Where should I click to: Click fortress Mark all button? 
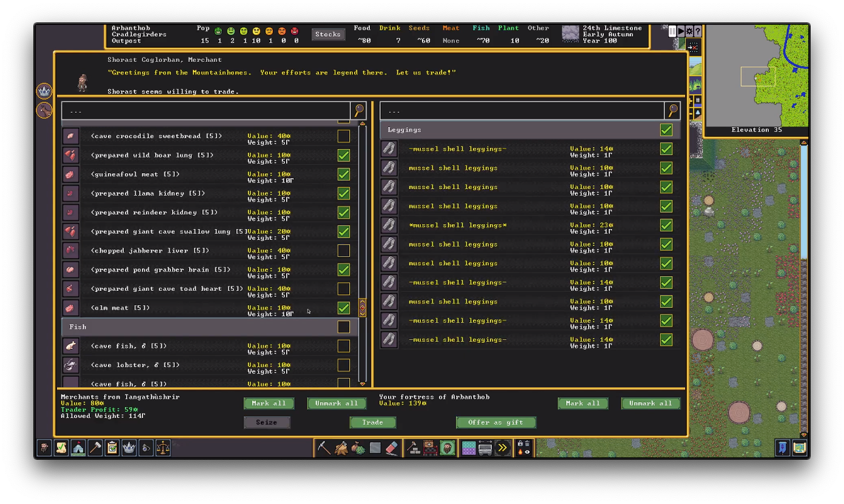(x=583, y=403)
